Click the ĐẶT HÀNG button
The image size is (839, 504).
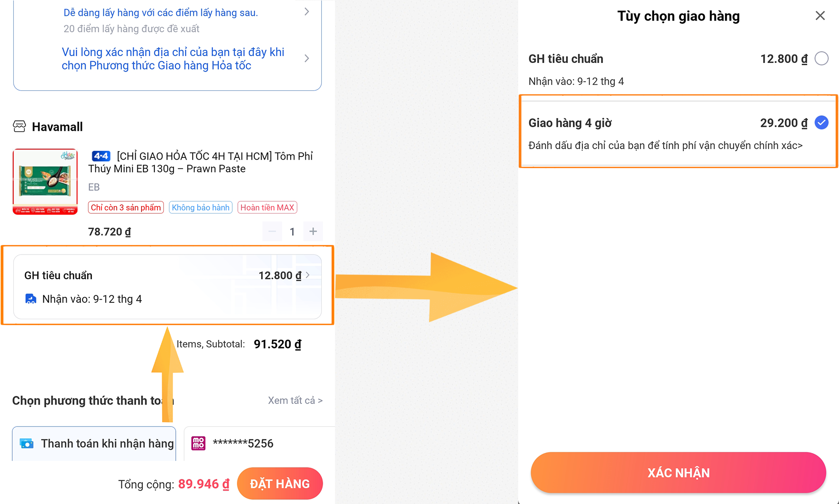(280, 483)
